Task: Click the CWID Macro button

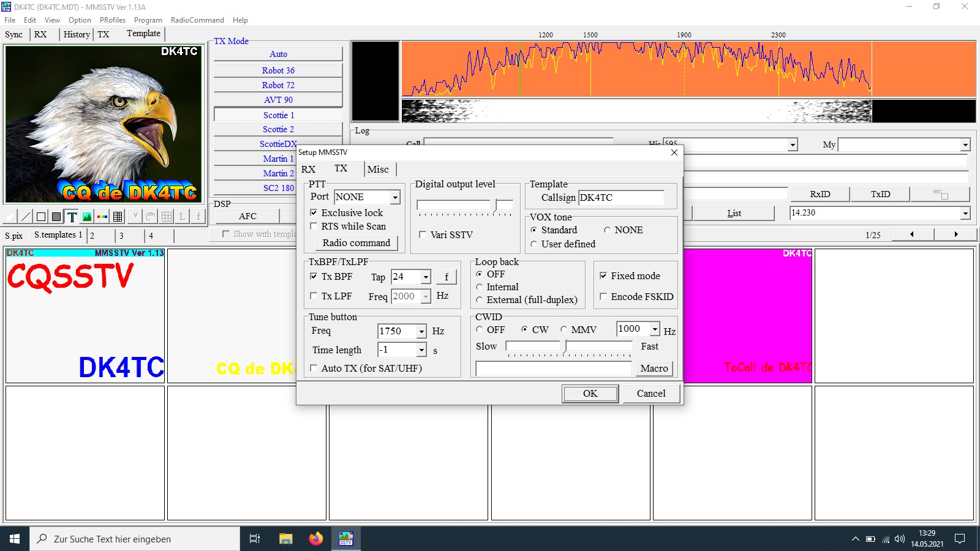Action: pos(654,369)
